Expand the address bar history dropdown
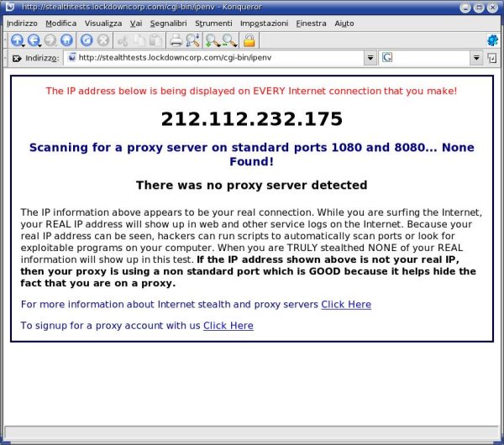Screen dimensions: 504x445 [370, 58]
